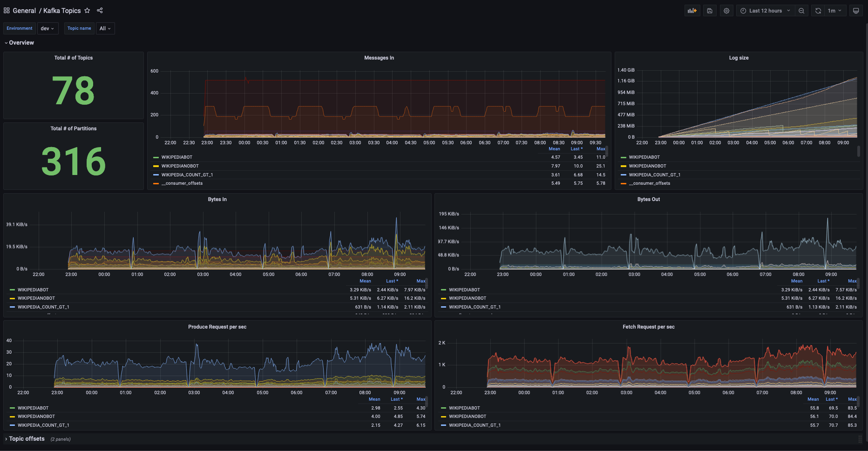This screenshot has height=451, width=868.
Task: Change WIKIPEDIA_COUNT_GT_1 color in Produce Request legend
Action: (x=13, y=425)
